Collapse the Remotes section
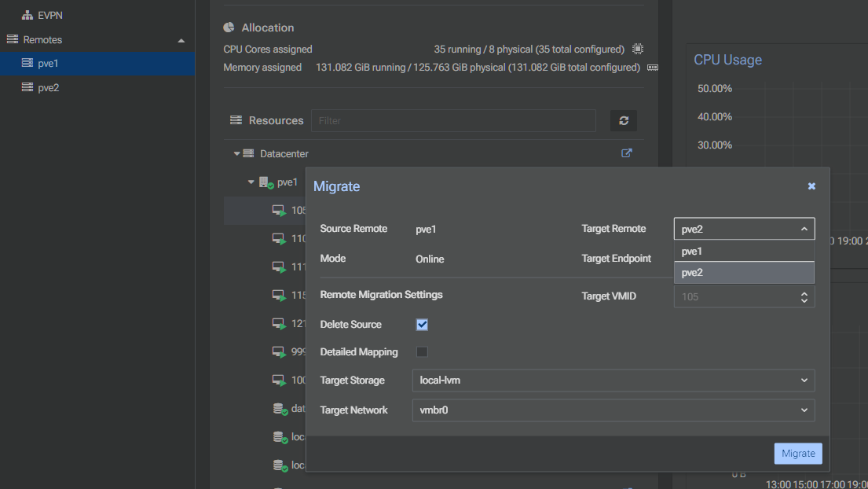Image resolution: width=868 pixels, height=489 pixels. [181, 40]
